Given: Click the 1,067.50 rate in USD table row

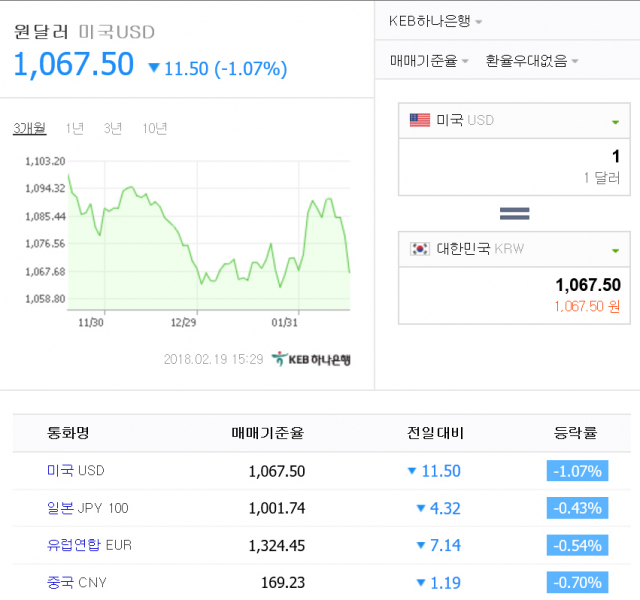Looking at the screenshot, I should 277,471.
